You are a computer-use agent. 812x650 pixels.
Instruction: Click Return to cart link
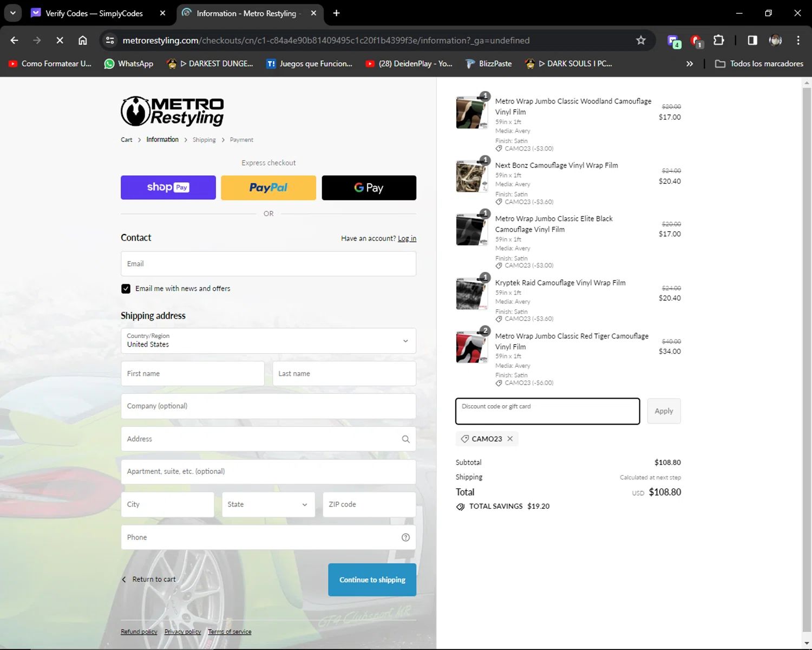click(149, 580)
